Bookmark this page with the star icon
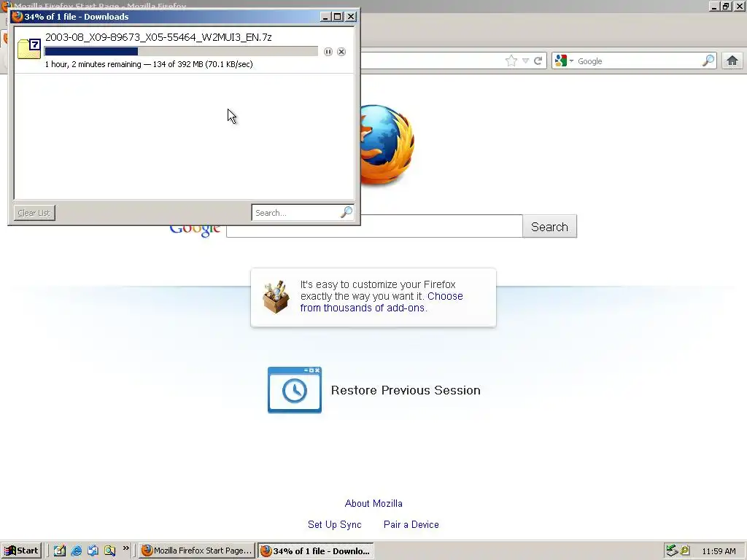The height and width of the screenshot is (560, 747). click(x=511, y=61)
